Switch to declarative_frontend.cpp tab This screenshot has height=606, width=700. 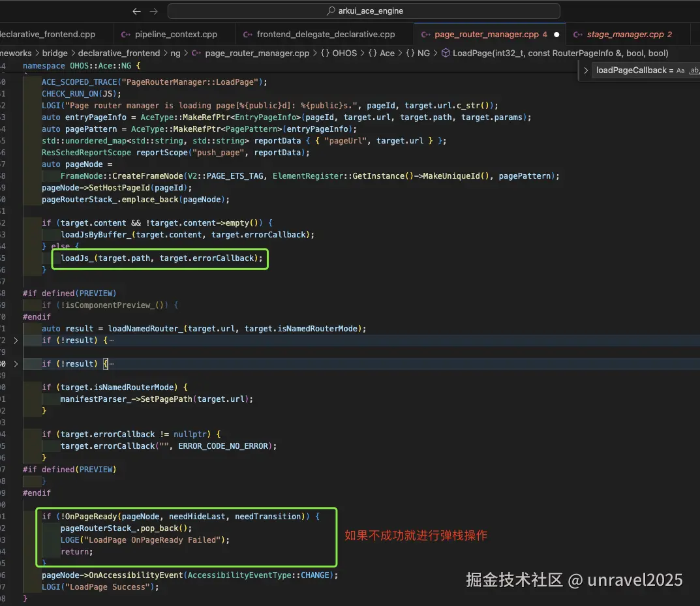click(x=48, y=35)
